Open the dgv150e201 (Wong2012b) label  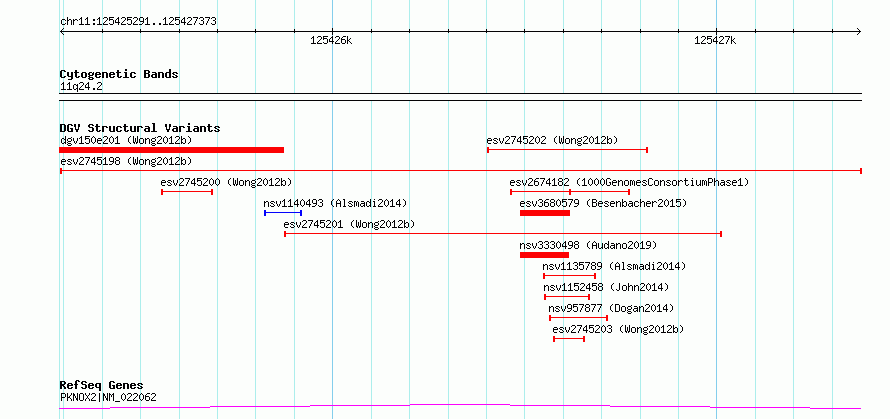click(126, 140)
